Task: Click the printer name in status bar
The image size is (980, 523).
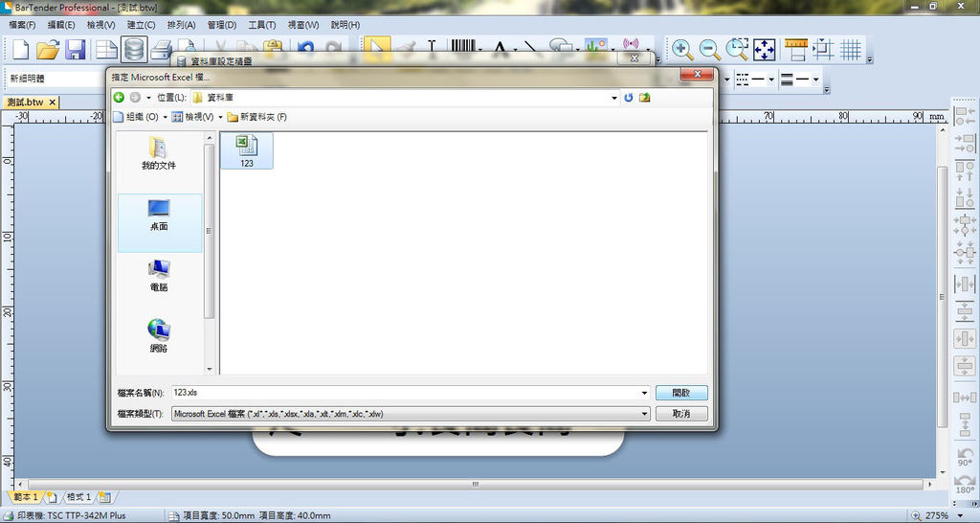Action: click(71, 516)
